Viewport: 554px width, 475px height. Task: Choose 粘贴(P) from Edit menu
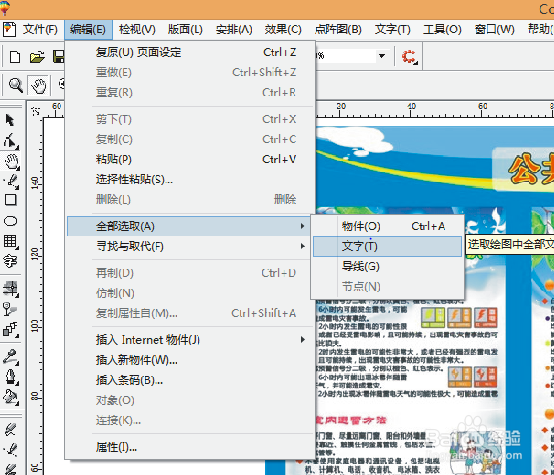pos(191,159)
